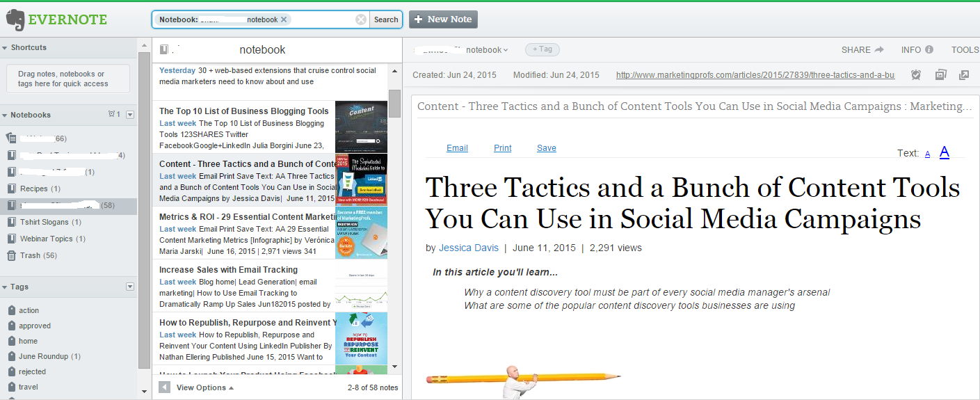Open the Metrics & ROI note
The image size is (980, 400).
(270, 232)
